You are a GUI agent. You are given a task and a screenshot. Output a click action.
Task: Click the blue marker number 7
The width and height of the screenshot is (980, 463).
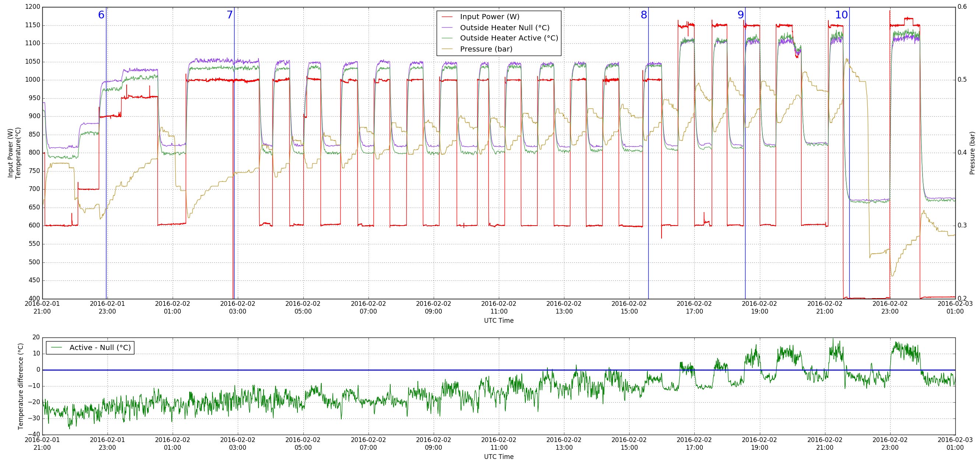click(x=229, y=15)
